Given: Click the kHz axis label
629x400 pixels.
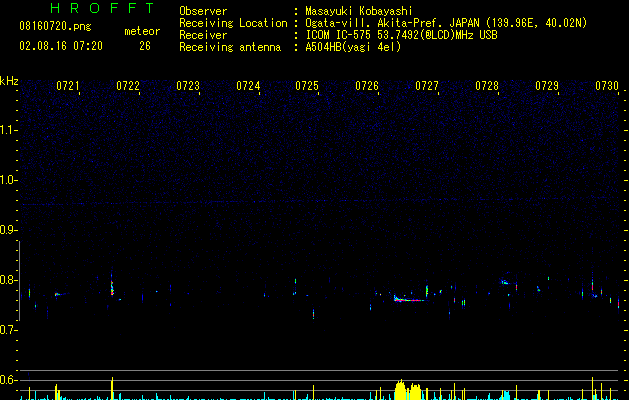Looking at the screenshot, I should 9,81.
